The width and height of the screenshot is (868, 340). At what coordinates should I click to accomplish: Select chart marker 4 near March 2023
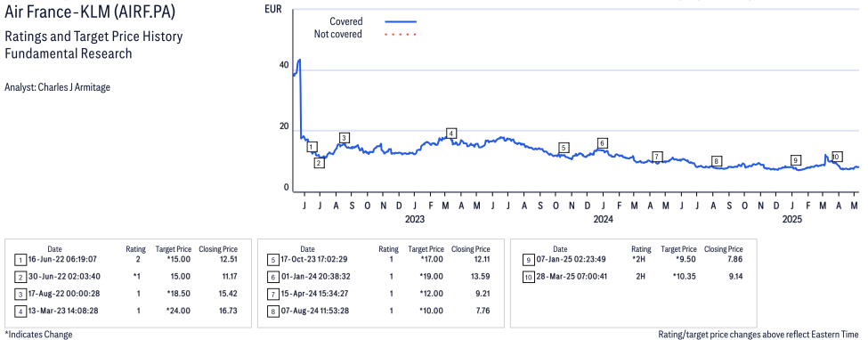pos(451,134)
